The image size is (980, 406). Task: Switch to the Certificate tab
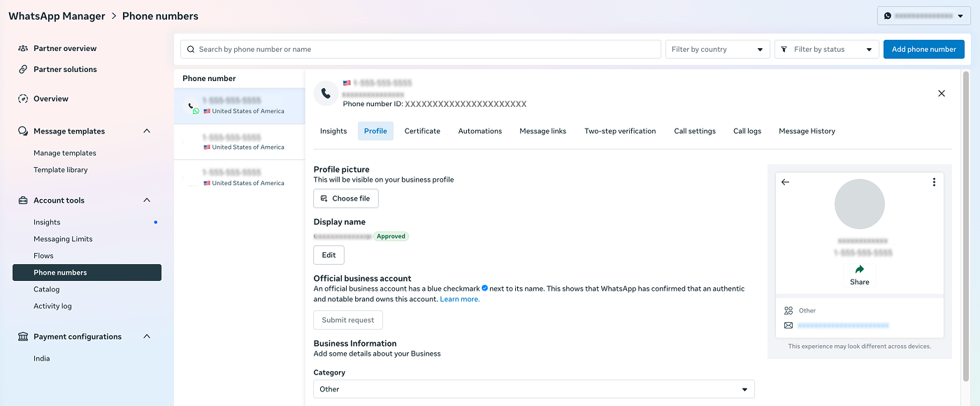click(x=422, y=131)
